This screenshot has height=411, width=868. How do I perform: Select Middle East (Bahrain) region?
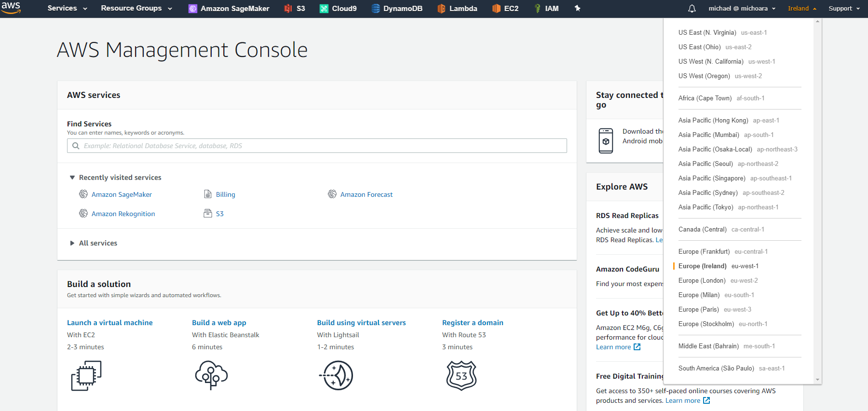727,346
